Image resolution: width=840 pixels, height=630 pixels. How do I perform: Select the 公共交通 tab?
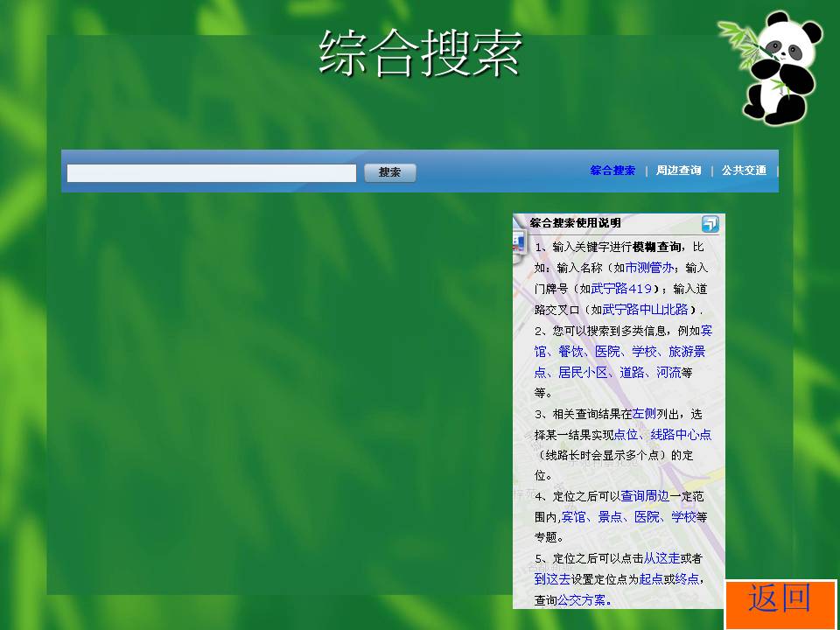click(744, 171)
